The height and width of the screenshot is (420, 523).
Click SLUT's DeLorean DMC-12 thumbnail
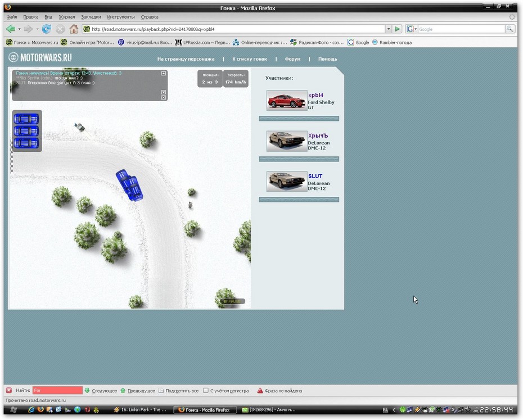pos(287,182)
